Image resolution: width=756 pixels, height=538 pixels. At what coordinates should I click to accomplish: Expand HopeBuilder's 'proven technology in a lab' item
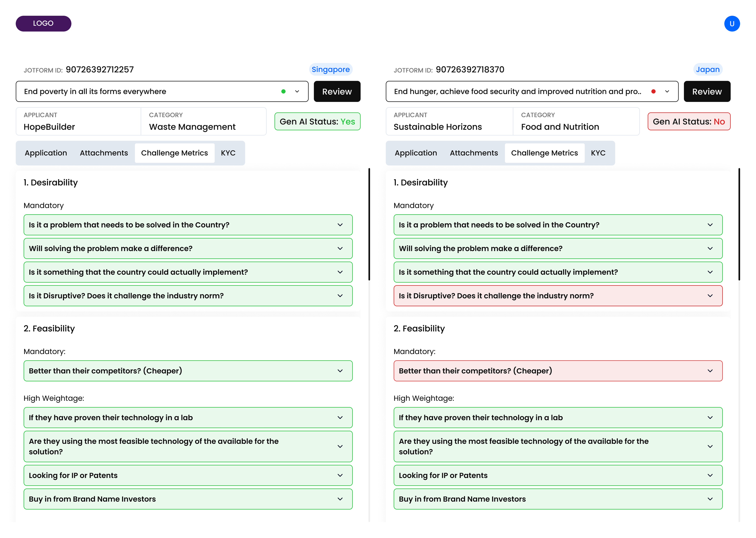coord(188,418)
